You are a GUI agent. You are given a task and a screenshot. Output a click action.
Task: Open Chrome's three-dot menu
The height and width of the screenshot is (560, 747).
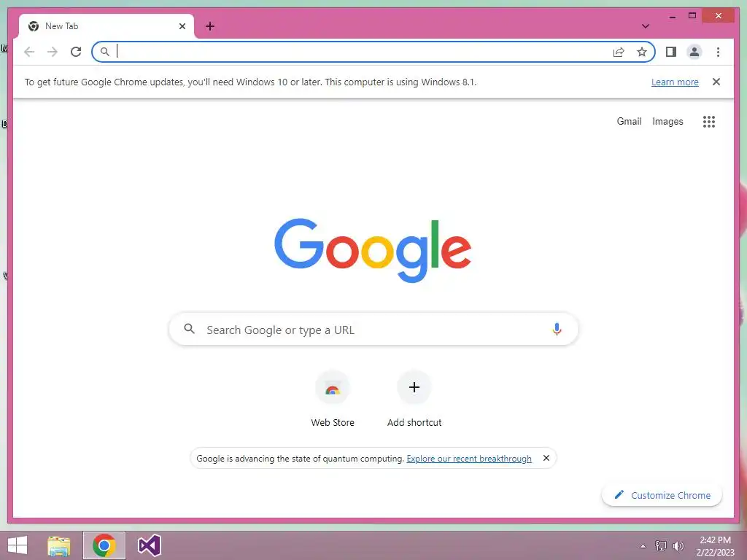tap(718, 52)
